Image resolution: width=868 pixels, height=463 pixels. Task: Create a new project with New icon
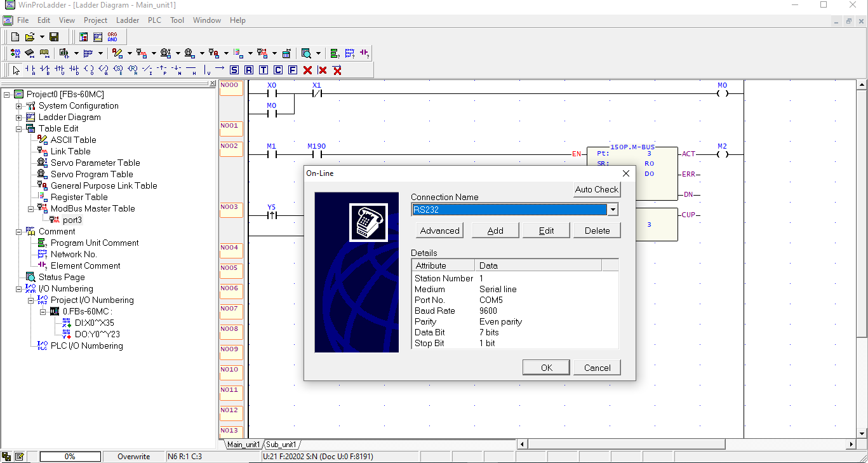[15, 37]
